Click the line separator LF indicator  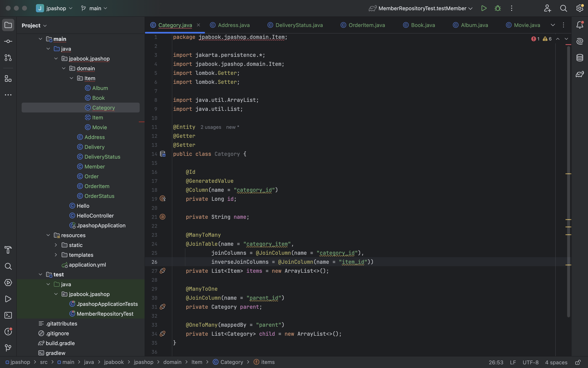513,362
